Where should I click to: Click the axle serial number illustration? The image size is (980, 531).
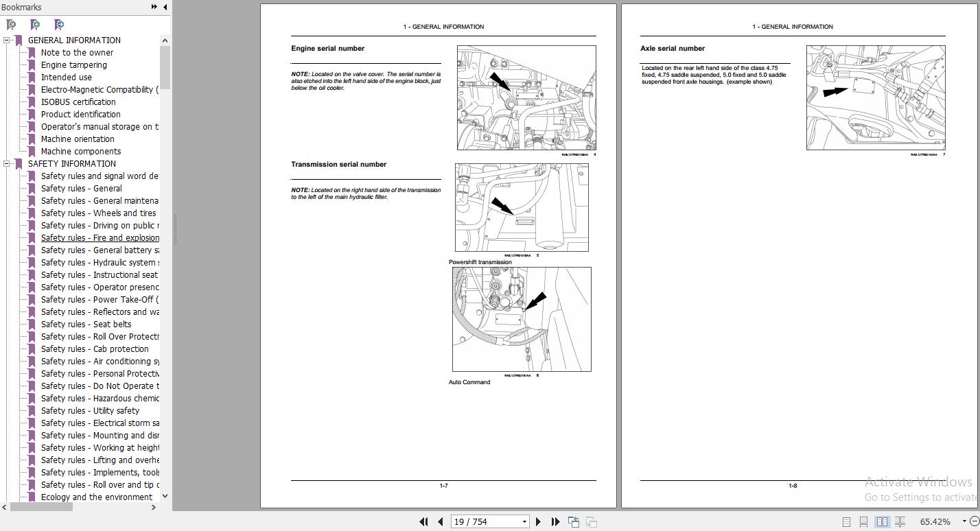coord(876,97)
